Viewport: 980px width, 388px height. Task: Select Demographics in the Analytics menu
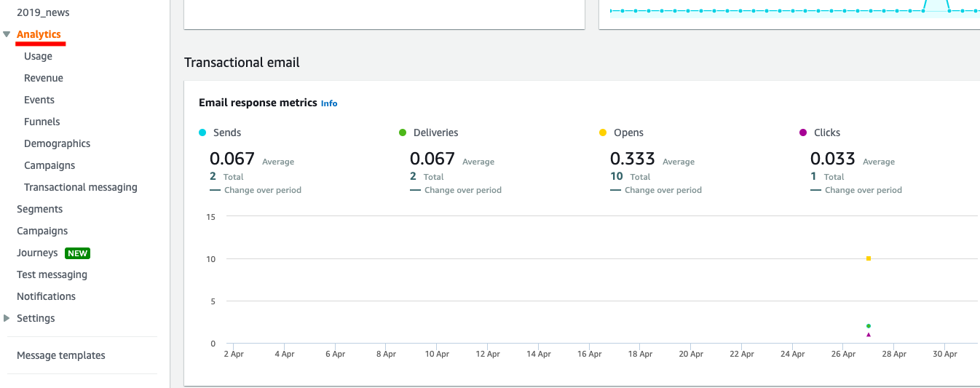click(57, 143)
